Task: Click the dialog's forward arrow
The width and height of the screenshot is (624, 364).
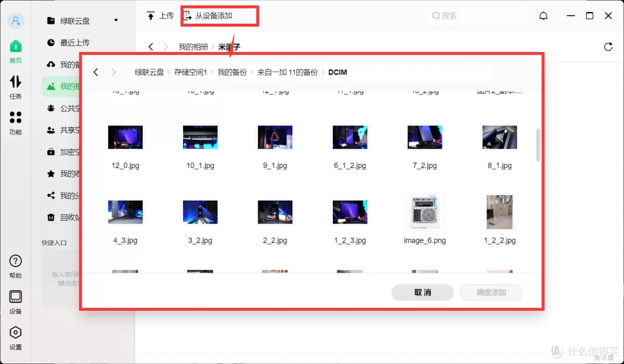Action: [113, 72]
